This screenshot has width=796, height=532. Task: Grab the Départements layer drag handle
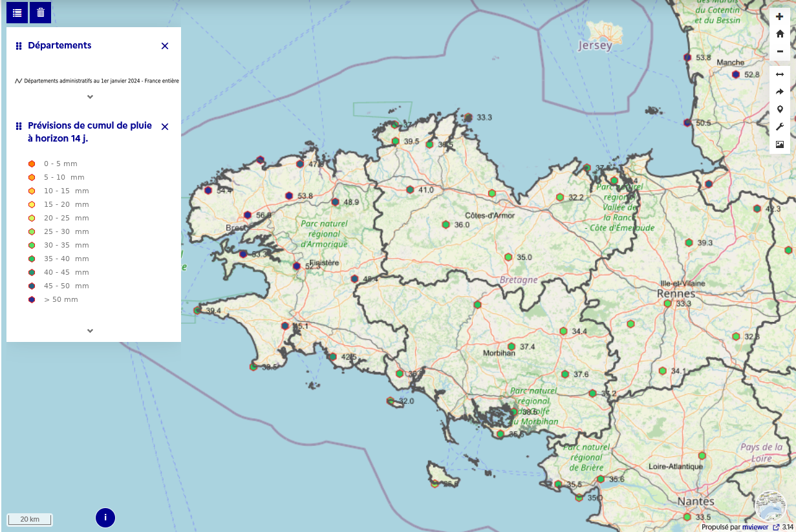click(19, 46)
